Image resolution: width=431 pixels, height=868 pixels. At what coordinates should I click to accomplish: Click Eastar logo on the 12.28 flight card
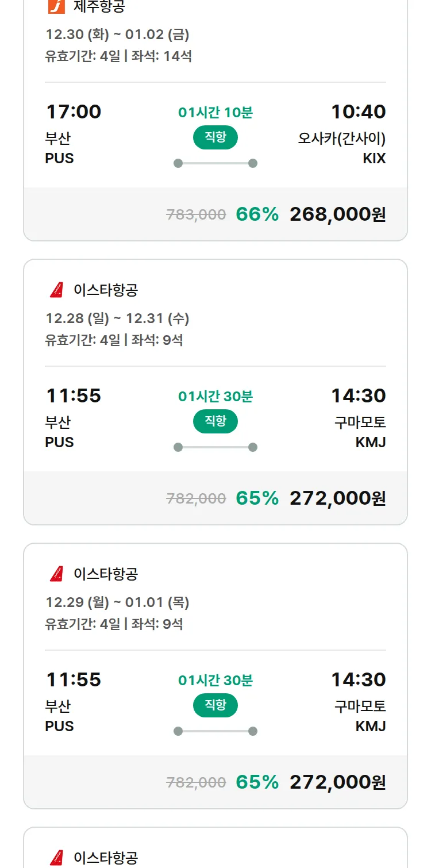(56, 290)
